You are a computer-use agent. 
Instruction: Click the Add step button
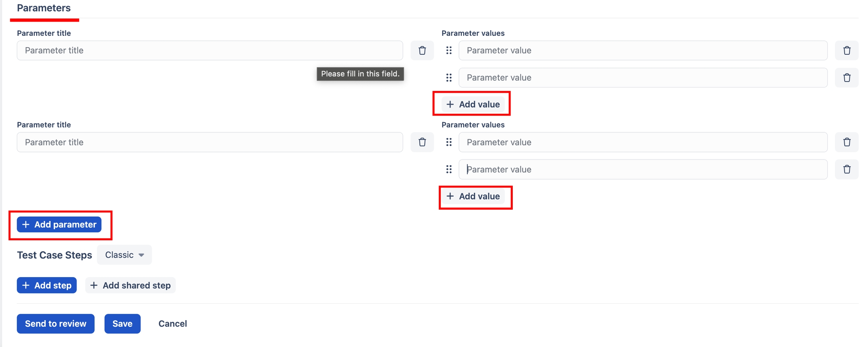47,286
